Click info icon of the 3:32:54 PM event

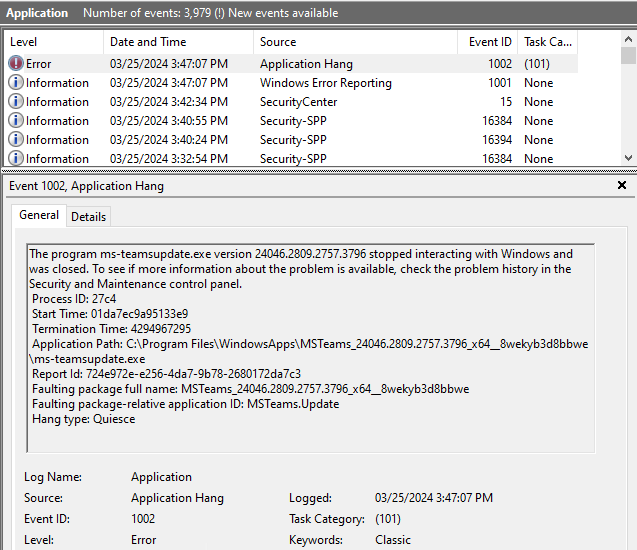pyautogui.click(x=15, y=158)
